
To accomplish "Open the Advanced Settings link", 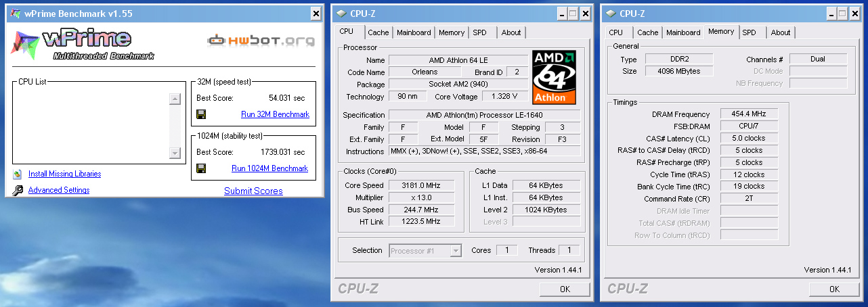I will [59, 190].
